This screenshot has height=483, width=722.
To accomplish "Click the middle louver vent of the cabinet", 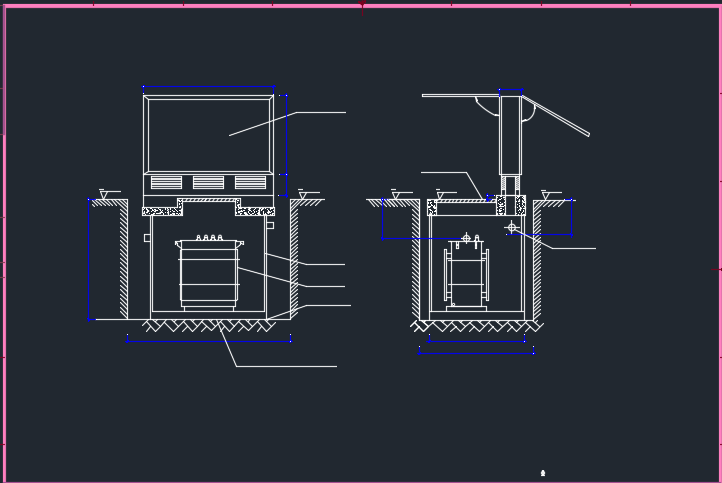I will click(209, 183).
